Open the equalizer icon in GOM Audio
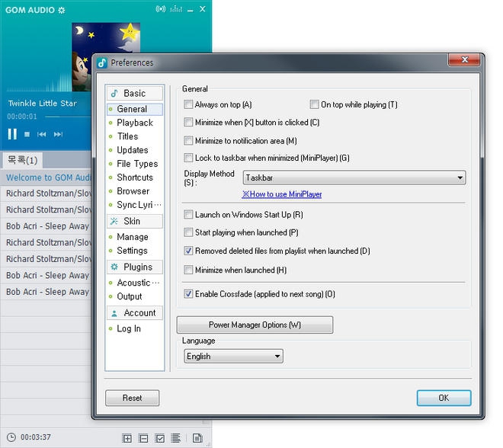The width and height of the screenshot is (503, 448). tap(176, 9)
